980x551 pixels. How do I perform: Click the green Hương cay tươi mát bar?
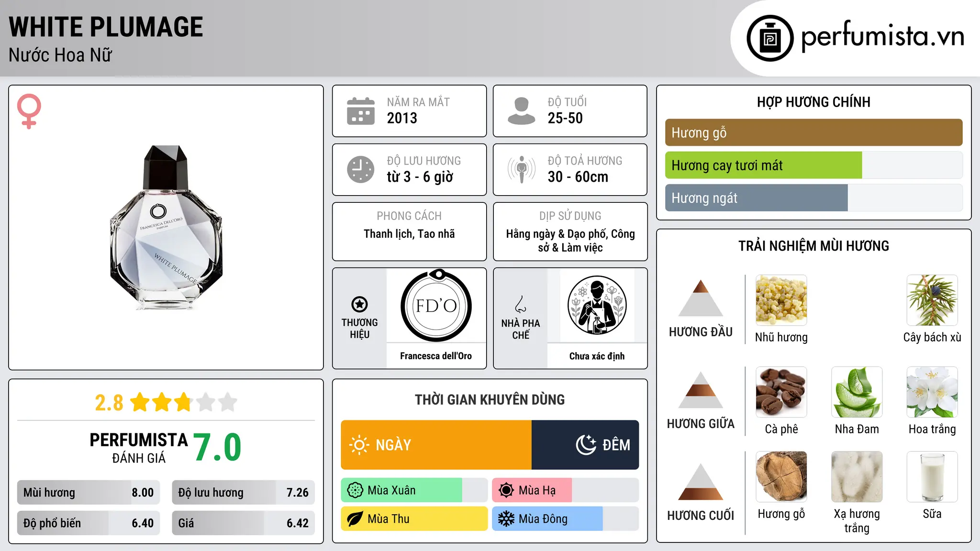click(x=764, y=165)
